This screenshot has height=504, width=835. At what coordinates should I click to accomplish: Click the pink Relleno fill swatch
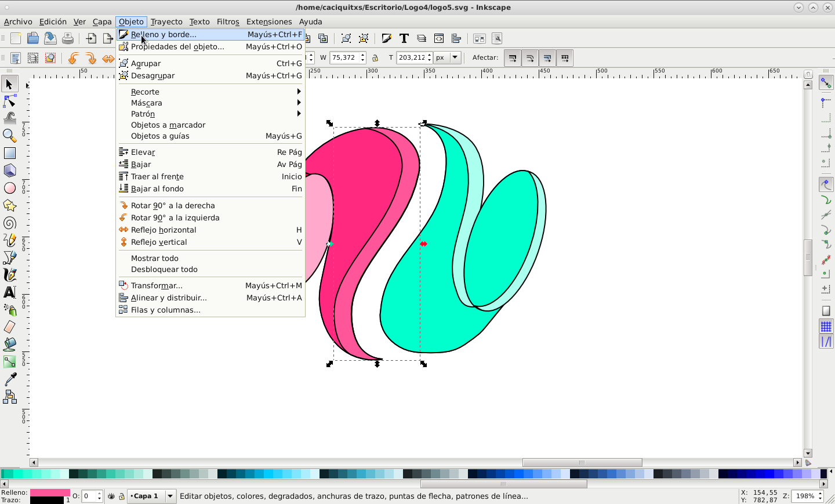click(49, 492)
